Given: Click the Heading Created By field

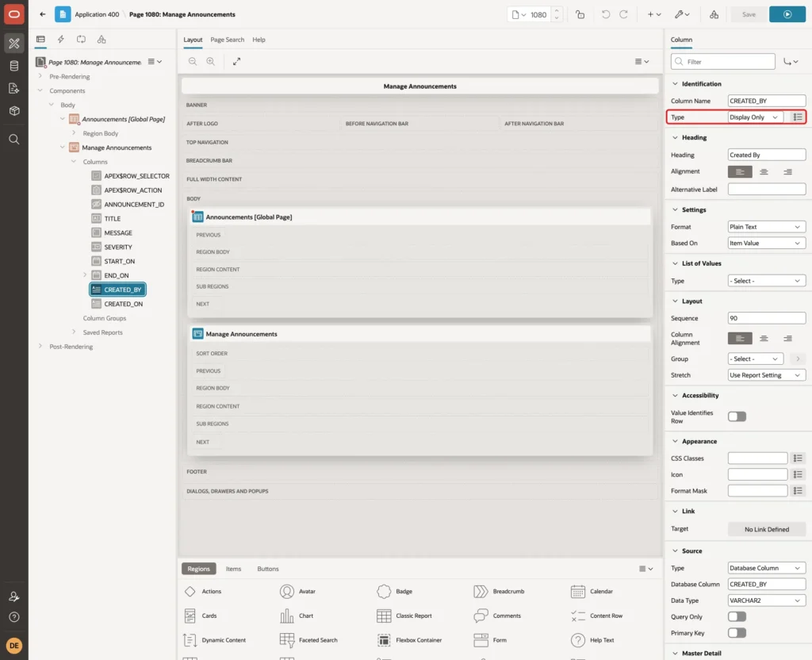Looking at the screenshot, I should click(767, 155).
